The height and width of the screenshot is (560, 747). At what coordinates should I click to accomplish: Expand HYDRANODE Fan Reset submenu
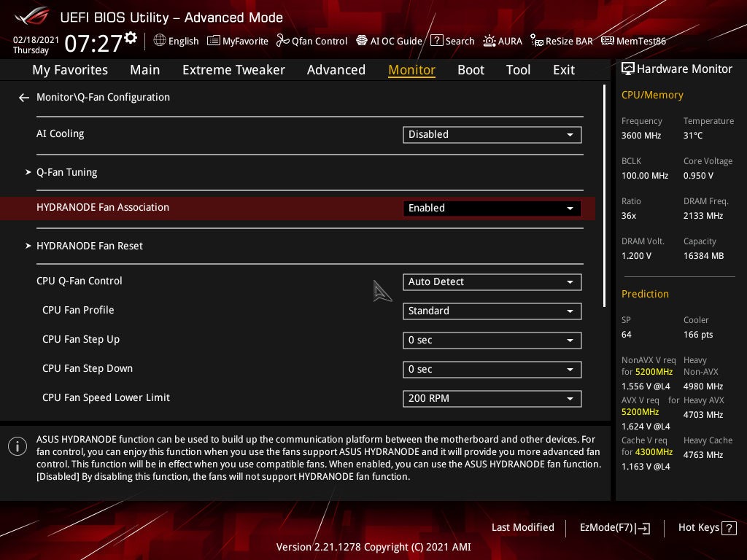click(x=89, y=246)
